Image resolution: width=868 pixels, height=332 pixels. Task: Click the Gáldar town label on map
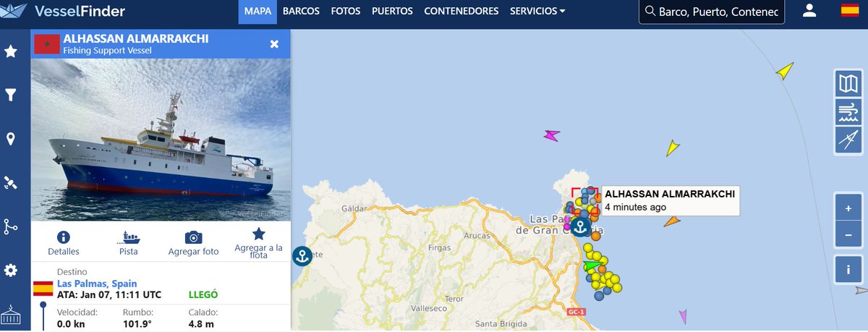[353, 208]
